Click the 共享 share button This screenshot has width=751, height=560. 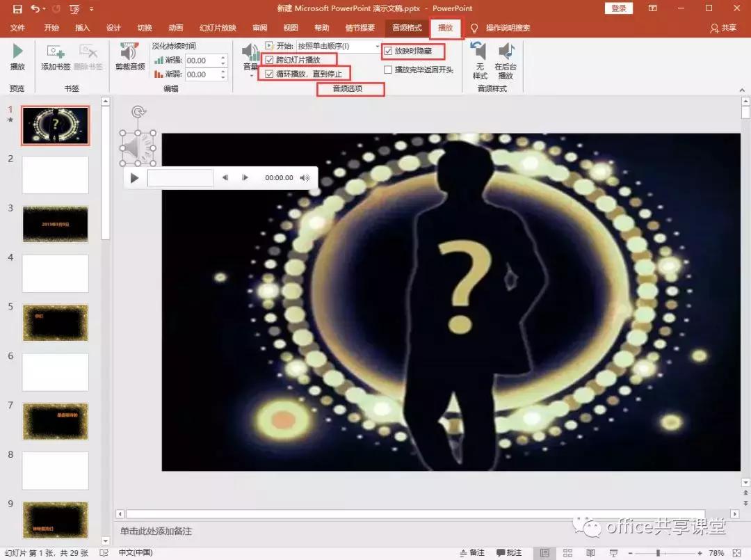click(723, 28)
